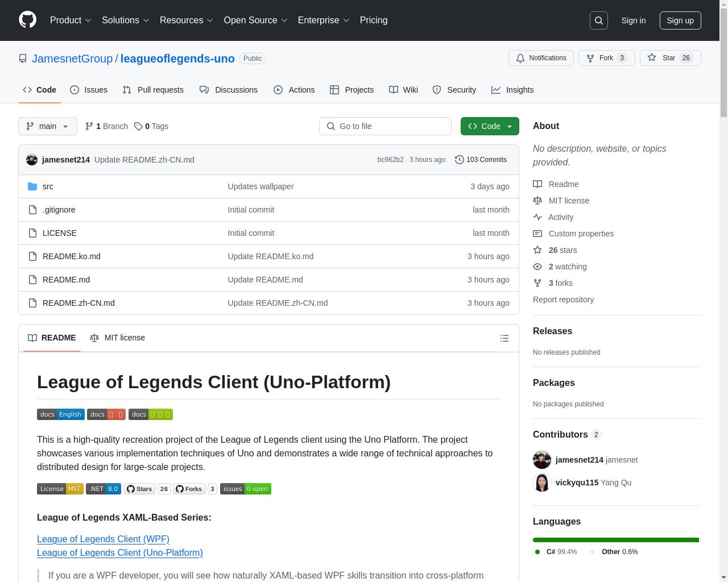Open leagueoflegends-uno repository link
Viewport: 728px width, 582px height.
177,59
